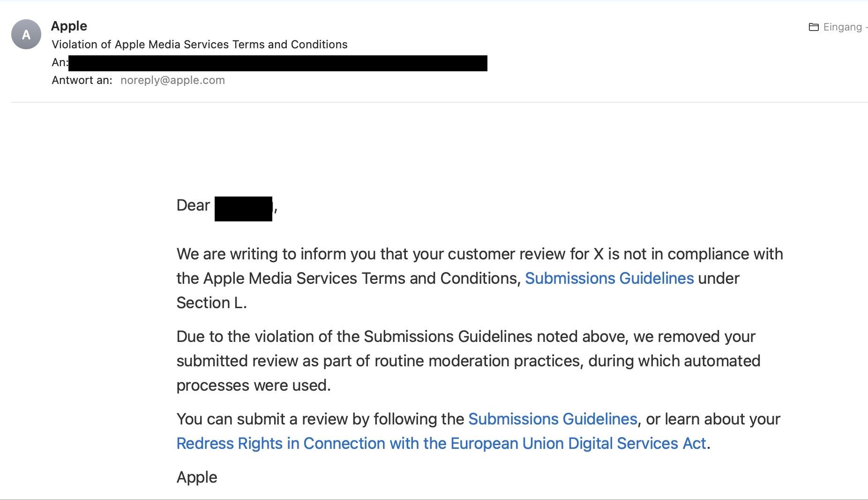Click the word "Dear" in greeting
Screen dimensions: 868x500
tap(193, 205)
